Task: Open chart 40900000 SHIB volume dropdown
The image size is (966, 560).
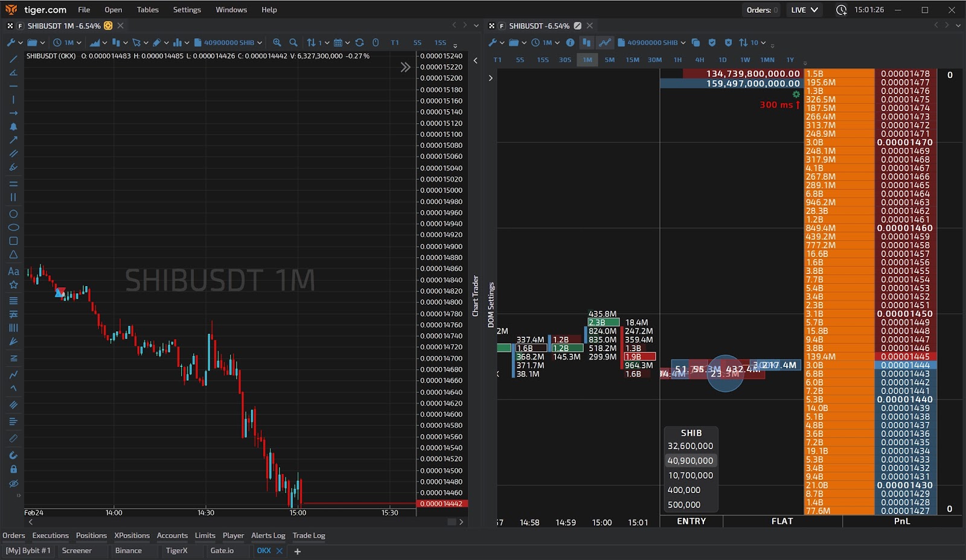Action: 228,42
